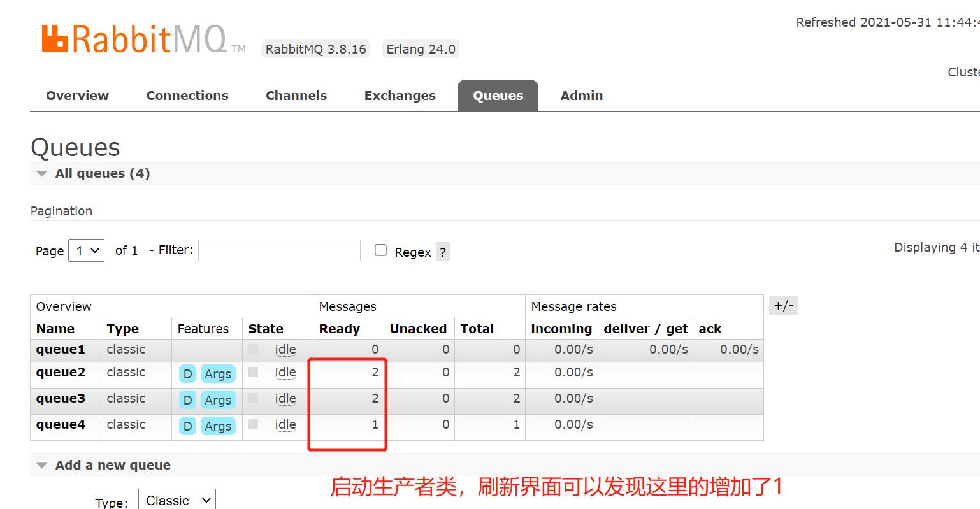Open the Page number dropdown
Screen dimensions: 980x509
pyautogui.click(x=86, y=250)
